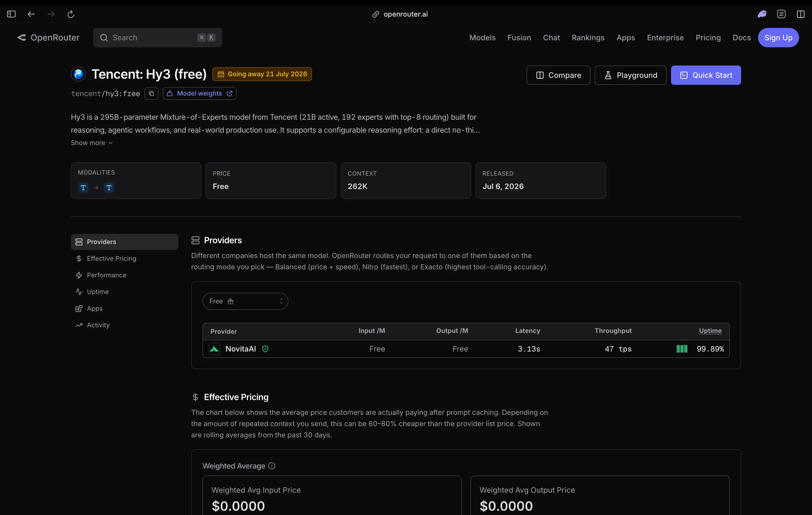This screenshot has height=515, width=812.
Task: Click the Weighted Avg Input Price card
Action: (332, 495)
